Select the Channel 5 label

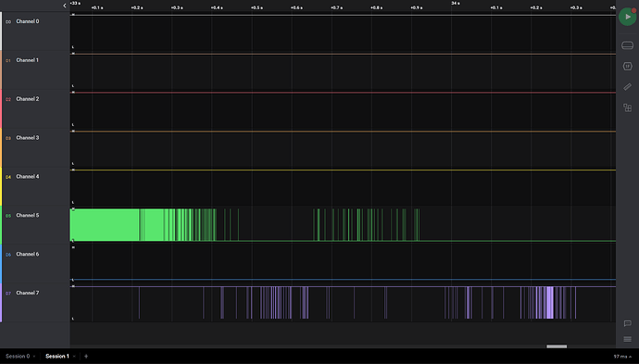point(28,215)
